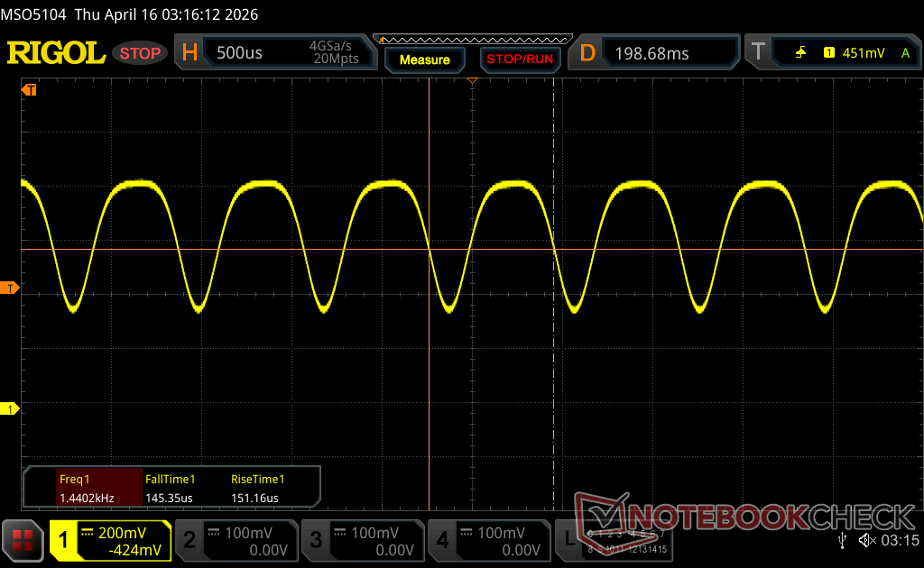924x568 pixels.
Task: Select the orange trigger level marker on left edge
Action: (x=10, y=288)
